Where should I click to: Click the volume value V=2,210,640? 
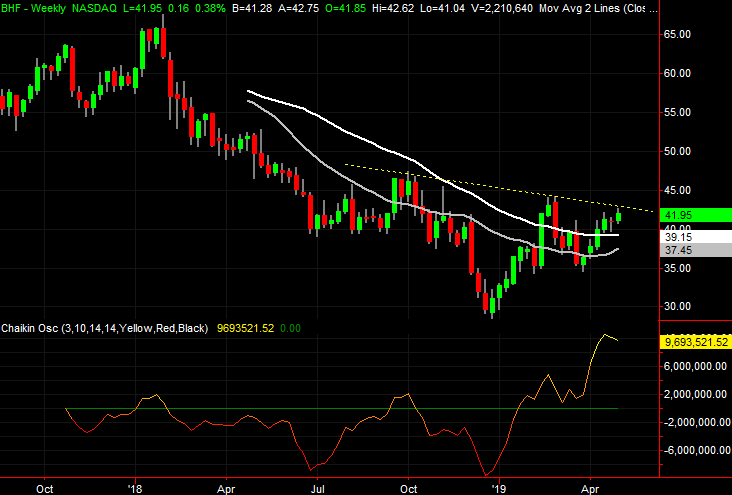[501, 8]
